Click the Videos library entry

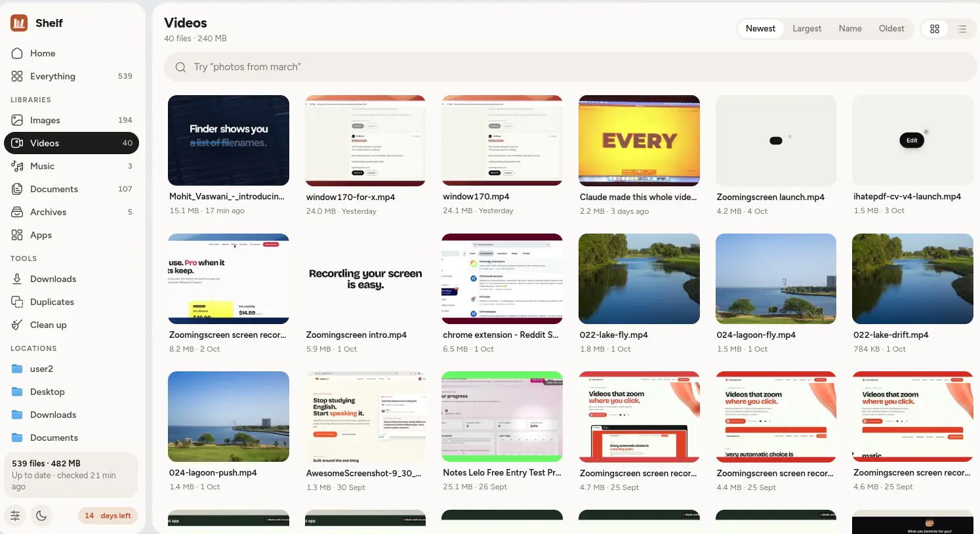click(71, 143)
